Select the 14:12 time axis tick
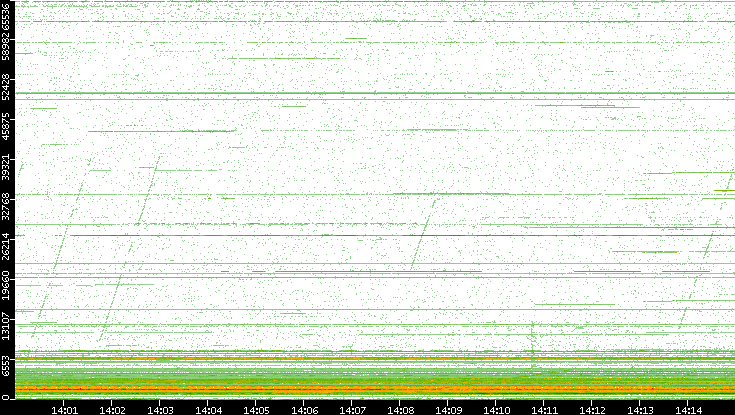Viewport: 735px width, 415px height. tap(592, 409)
